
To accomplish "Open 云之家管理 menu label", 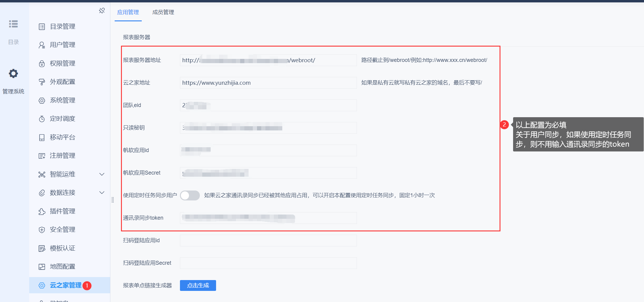I will point(66,285).
